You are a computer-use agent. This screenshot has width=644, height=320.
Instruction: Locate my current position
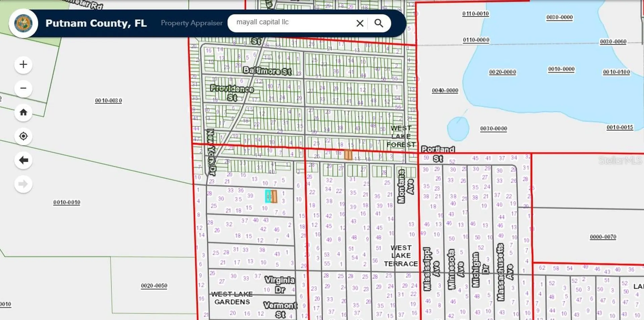tap(23, 136)
